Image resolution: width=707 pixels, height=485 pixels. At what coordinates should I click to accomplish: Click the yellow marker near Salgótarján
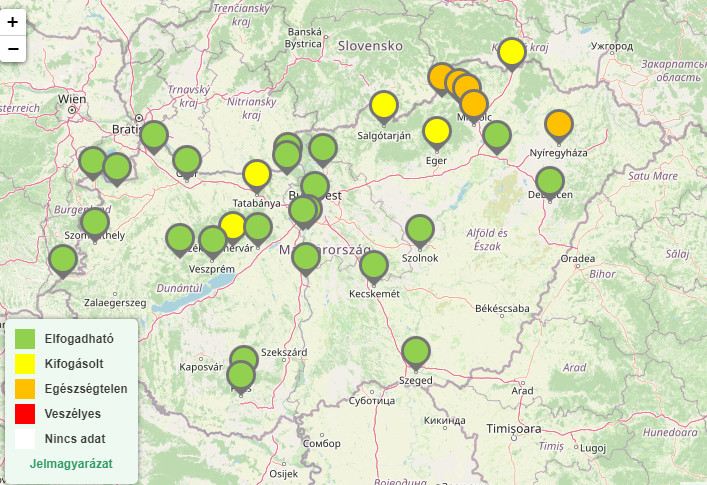coord(383,105)
